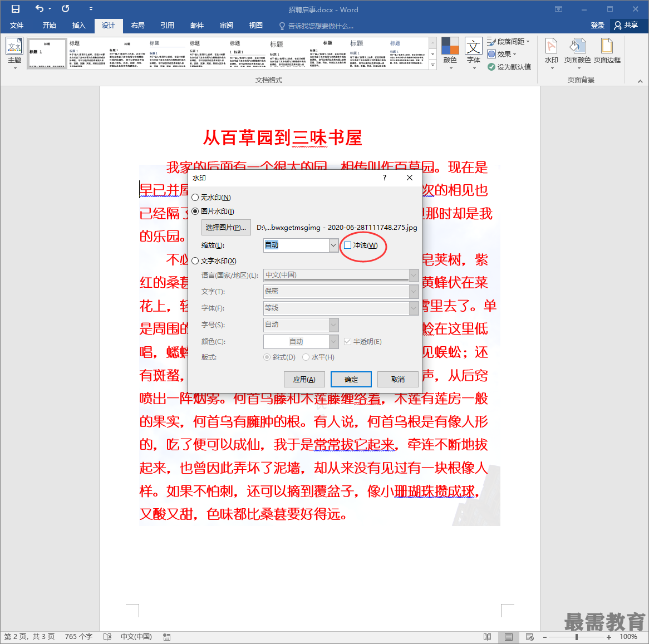Screen dimensions: 649x644
Task: Open 字体 font dropdown showing 等线
Action: point(414,308)
